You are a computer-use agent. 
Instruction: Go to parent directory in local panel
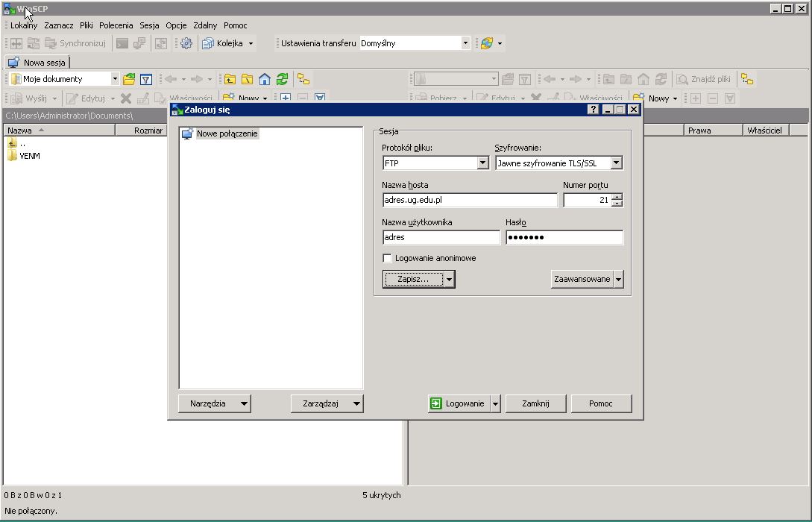coord(230,79)
